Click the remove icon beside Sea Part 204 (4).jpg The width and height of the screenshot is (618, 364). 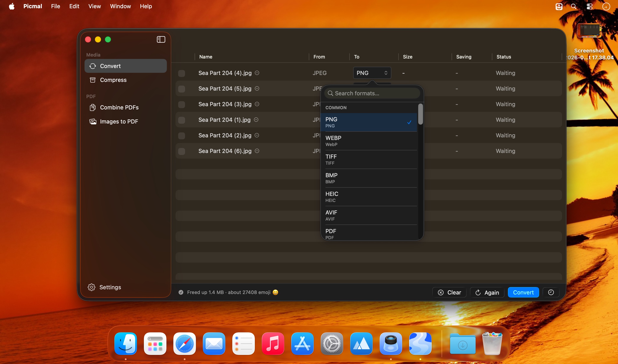click(257, 73)
